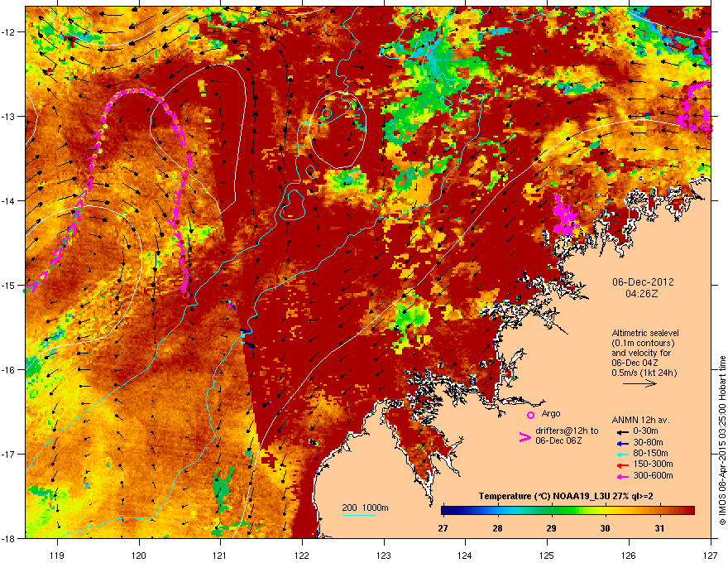
Task: Click the 'drifters@12h to' legend text
Action: [x=567, y=431]
